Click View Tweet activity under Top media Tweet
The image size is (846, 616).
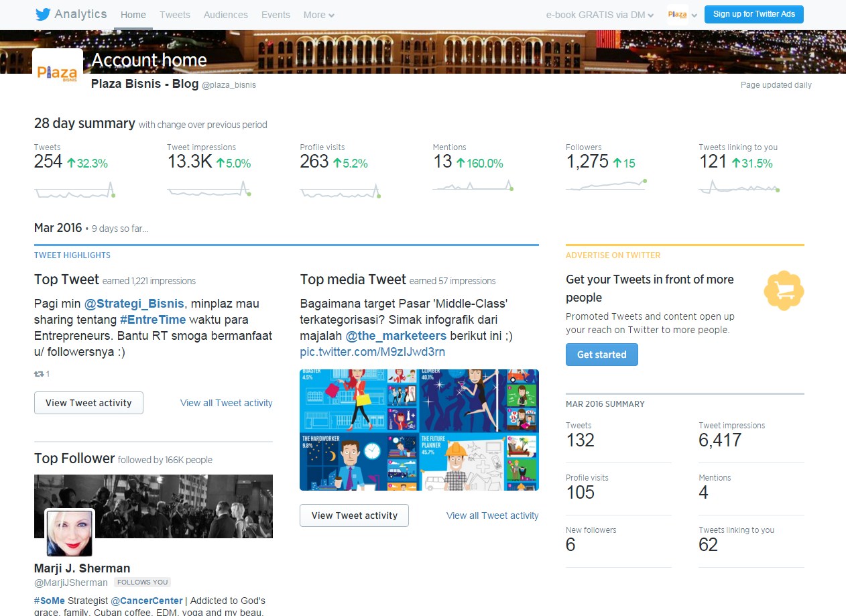click(354, 515)
